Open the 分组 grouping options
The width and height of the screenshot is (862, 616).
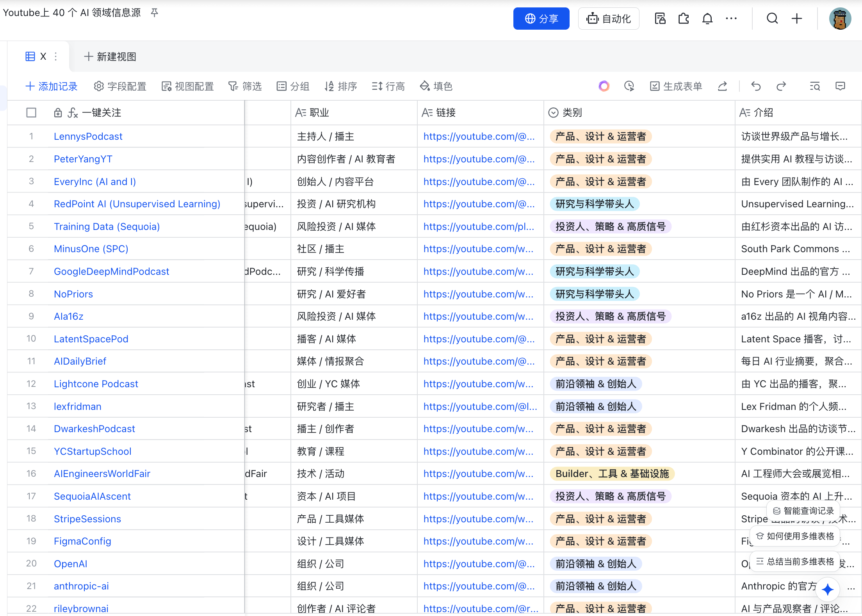pos(293,86)
